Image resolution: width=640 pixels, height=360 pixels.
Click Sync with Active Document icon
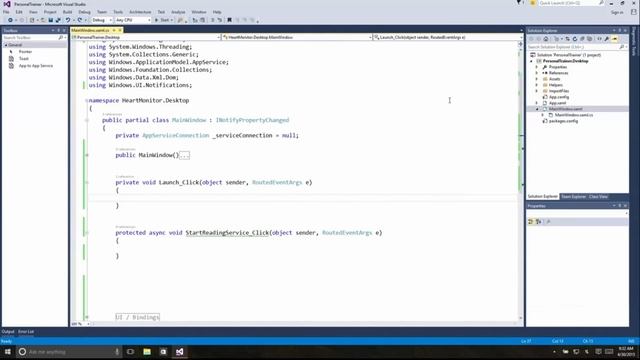click(x=567, y=39)
